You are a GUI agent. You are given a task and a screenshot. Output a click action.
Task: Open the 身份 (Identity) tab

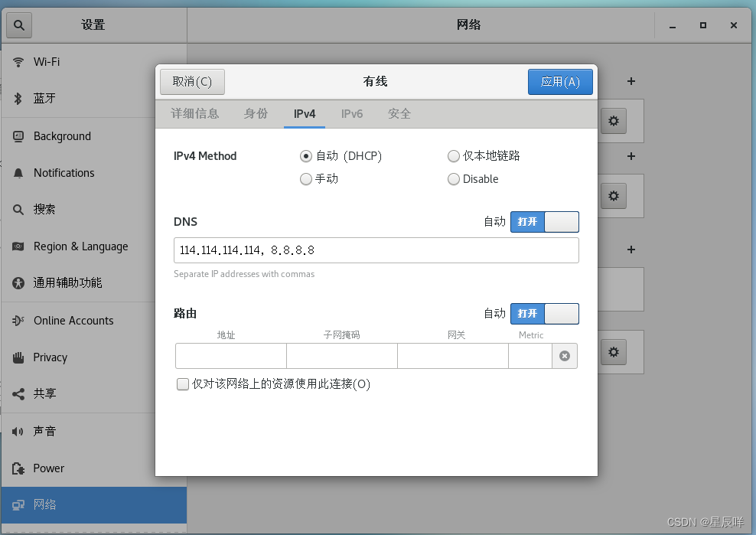[x=256, y=113]
